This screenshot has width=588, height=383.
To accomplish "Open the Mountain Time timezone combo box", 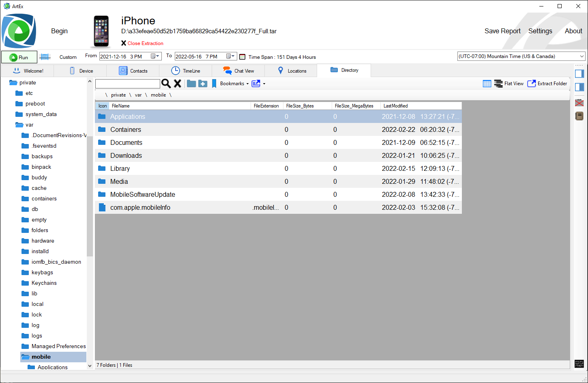I will [521, 56].
